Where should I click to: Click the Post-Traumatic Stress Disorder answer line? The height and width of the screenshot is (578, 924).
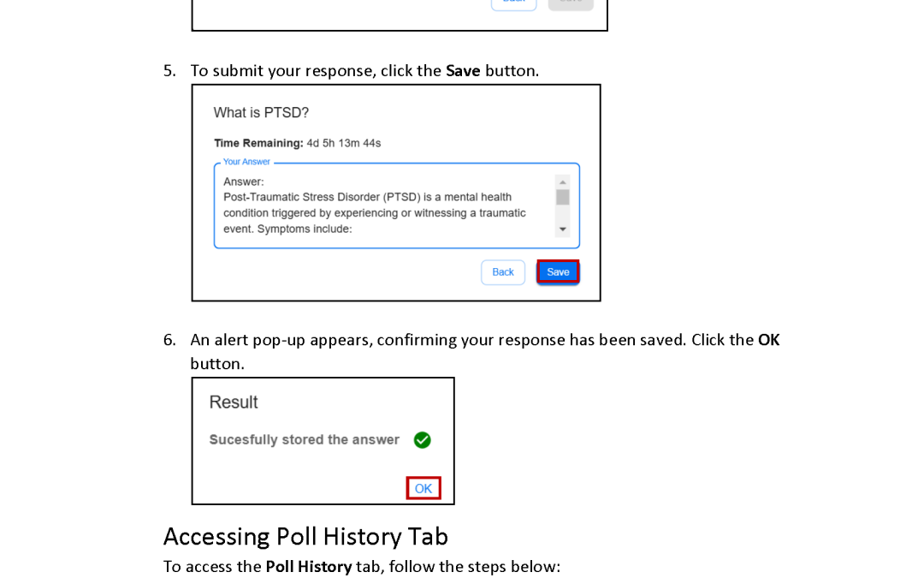(x=367, y=197)
